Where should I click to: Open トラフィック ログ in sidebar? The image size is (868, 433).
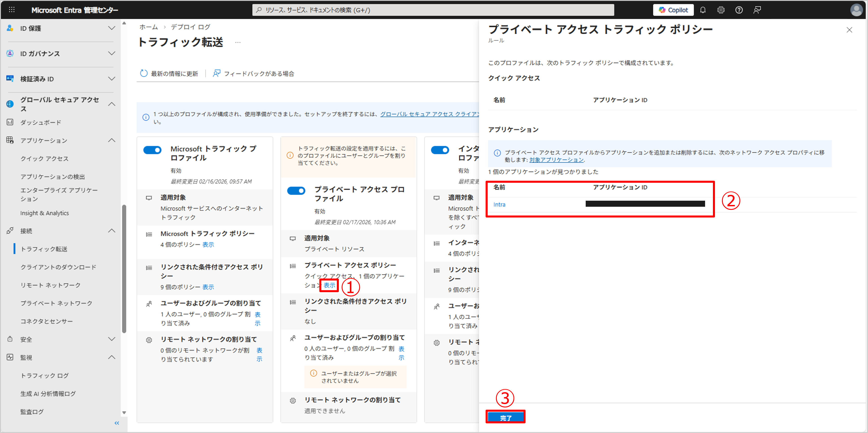[x=44, y=375]
